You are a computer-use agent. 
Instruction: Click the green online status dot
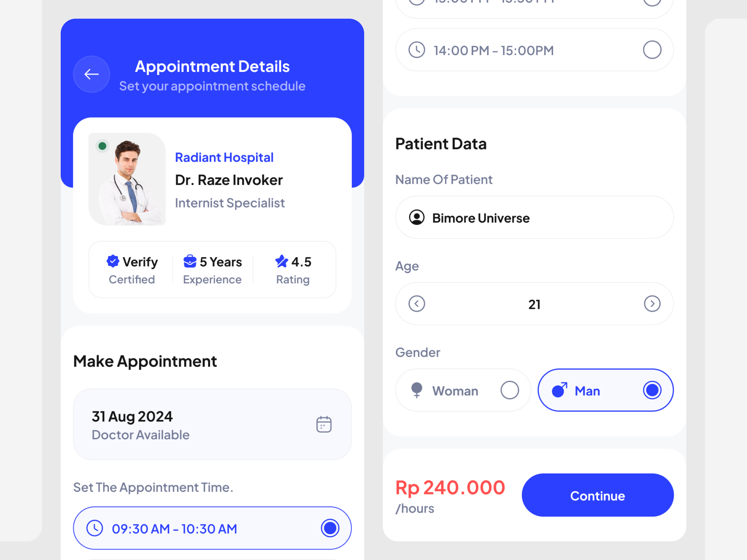pos(102,146)
